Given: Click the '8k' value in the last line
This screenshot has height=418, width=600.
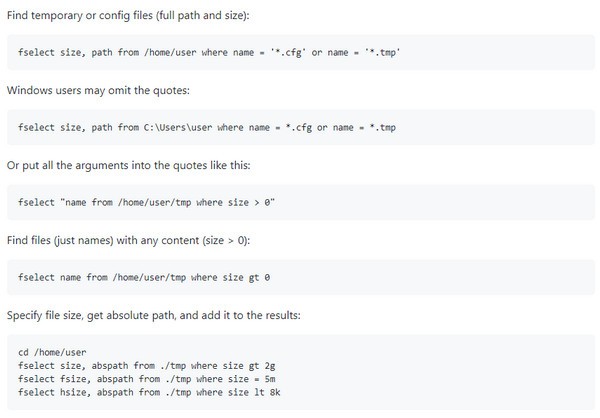Looking at the screenshot, I should pos(275,391).
